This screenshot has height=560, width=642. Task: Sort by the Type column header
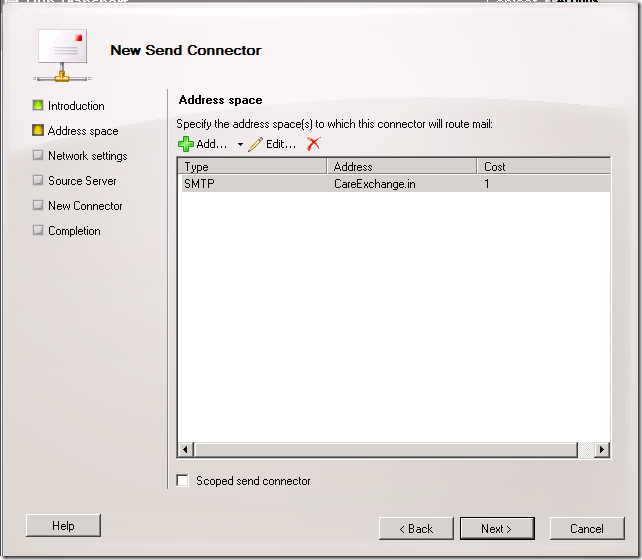253,167
